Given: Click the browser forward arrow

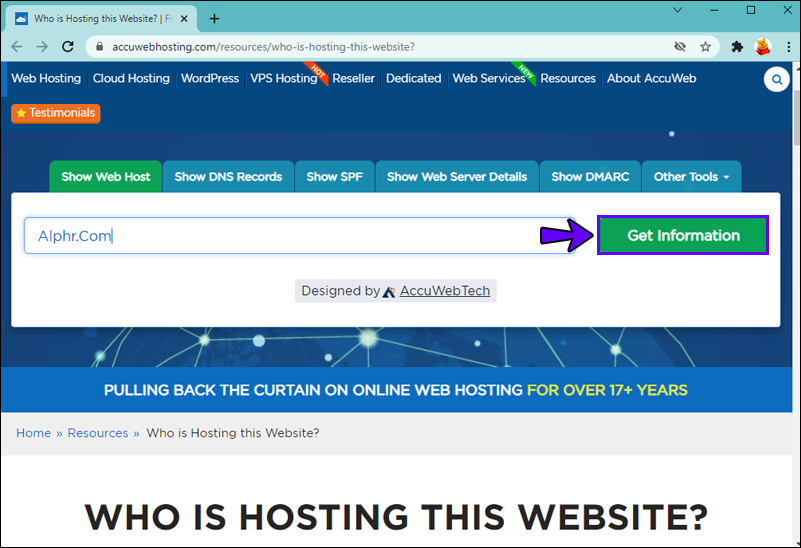Looking at the screenshot, I should point(42,47).
